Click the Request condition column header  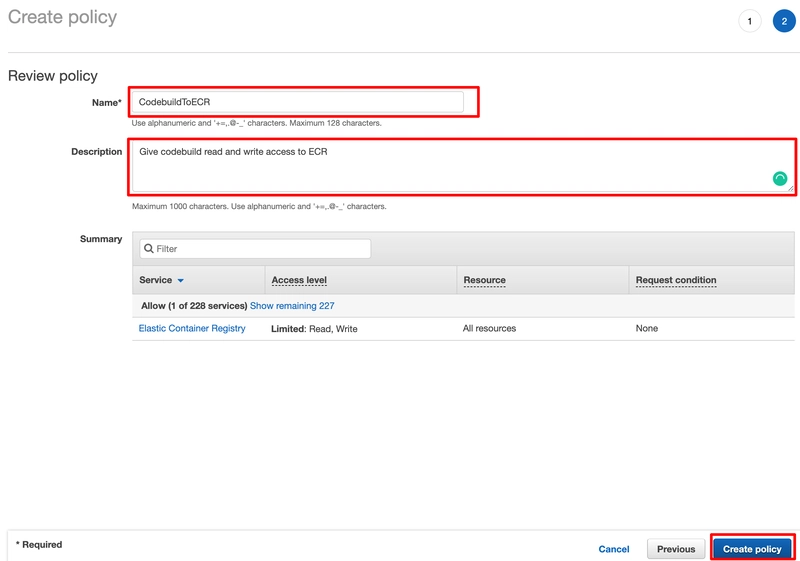(x=675, y=280)
